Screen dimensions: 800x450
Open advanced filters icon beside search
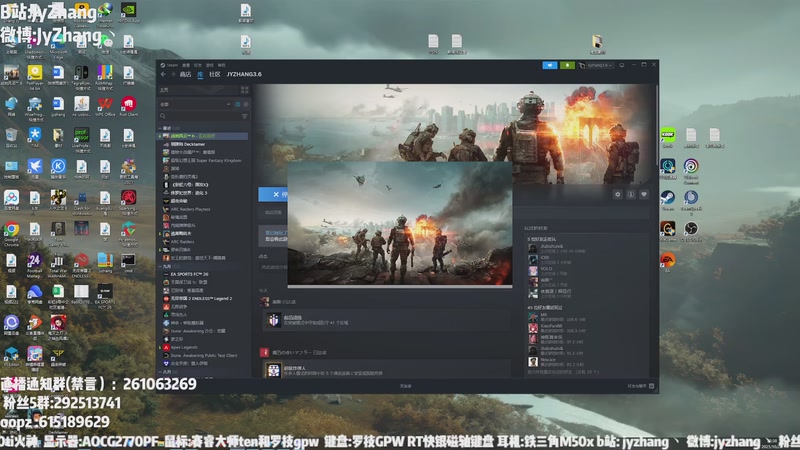[244, 116]
